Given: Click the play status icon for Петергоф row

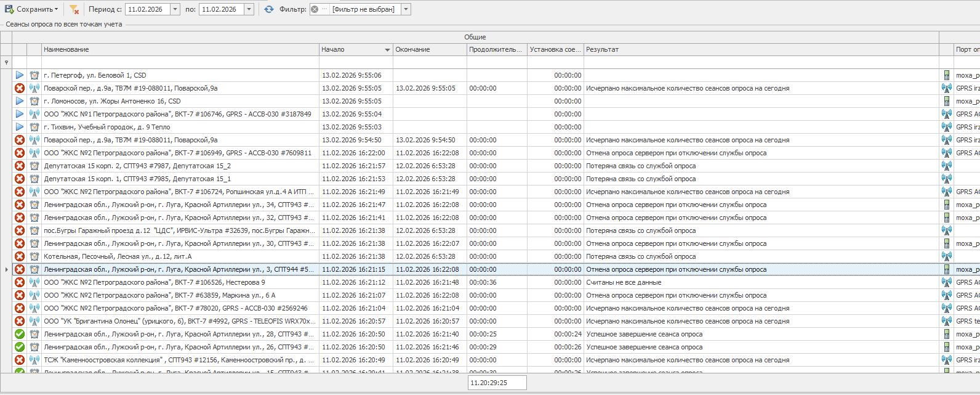Looking at the screenshot, I should [x=20, y=75].
